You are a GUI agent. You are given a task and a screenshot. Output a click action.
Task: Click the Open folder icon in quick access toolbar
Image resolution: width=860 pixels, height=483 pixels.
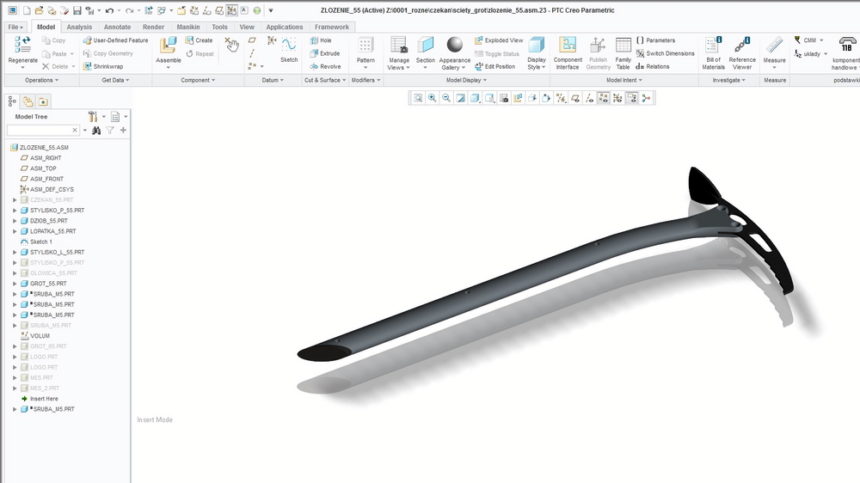[x=38, y=10]
